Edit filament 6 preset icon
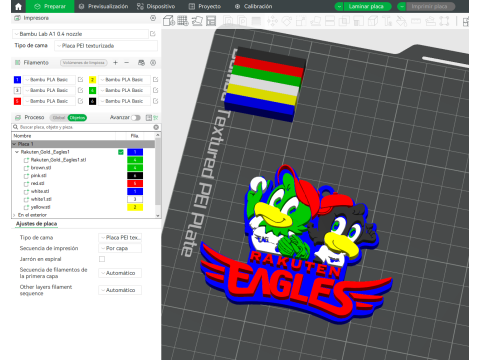Viewport: 480px width, 360px height. [155, 101]
